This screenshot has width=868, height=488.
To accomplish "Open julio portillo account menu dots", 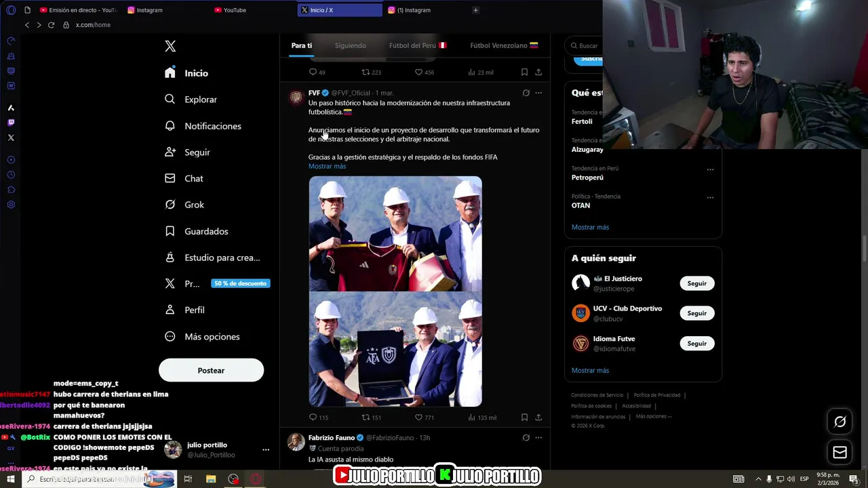I will point(266,449).
